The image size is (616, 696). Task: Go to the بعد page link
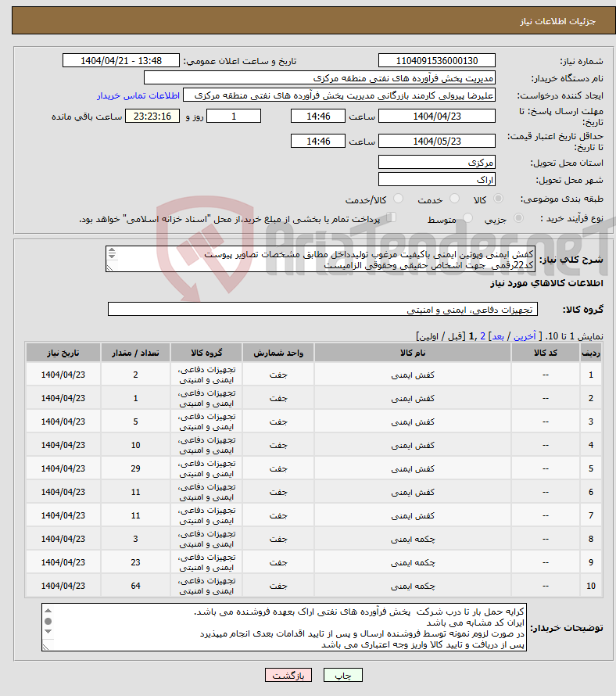point(497,336)
